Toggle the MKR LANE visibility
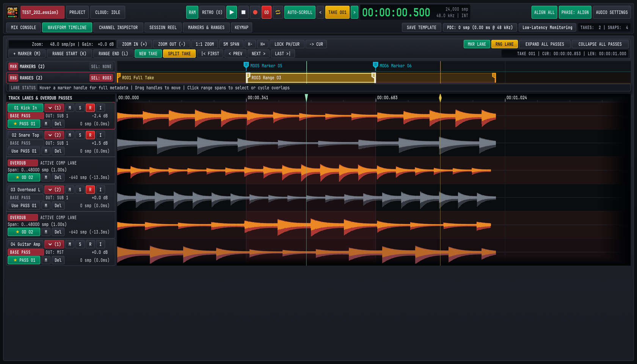 [x=477, y=44]
